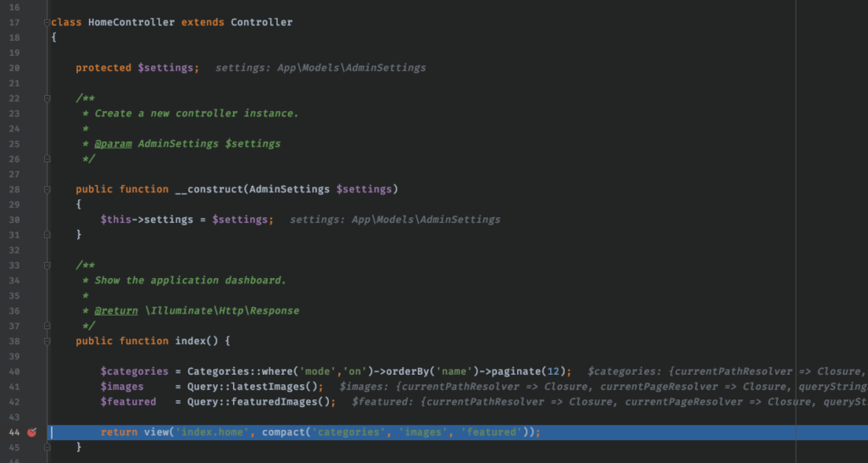Click the inline settings hint on line 20
Viewport: 868px width, 463px height.
320,68
